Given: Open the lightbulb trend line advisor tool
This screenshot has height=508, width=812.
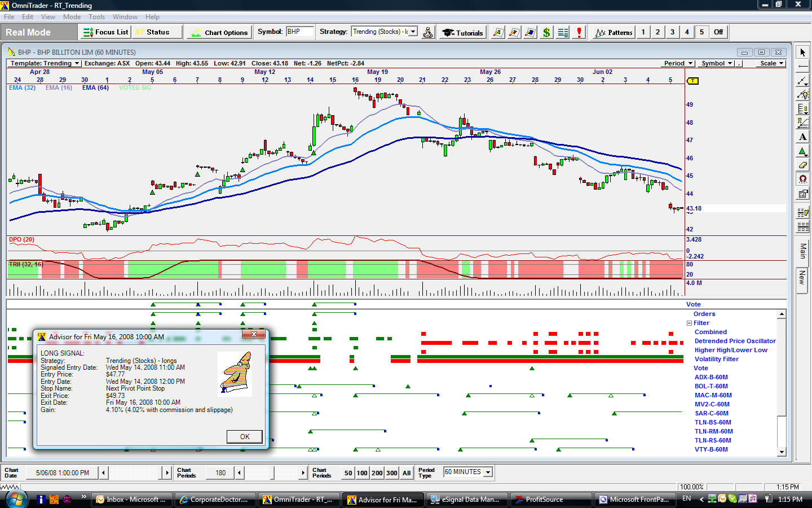Looking at the screenshot, I should (x=802, y=95).
